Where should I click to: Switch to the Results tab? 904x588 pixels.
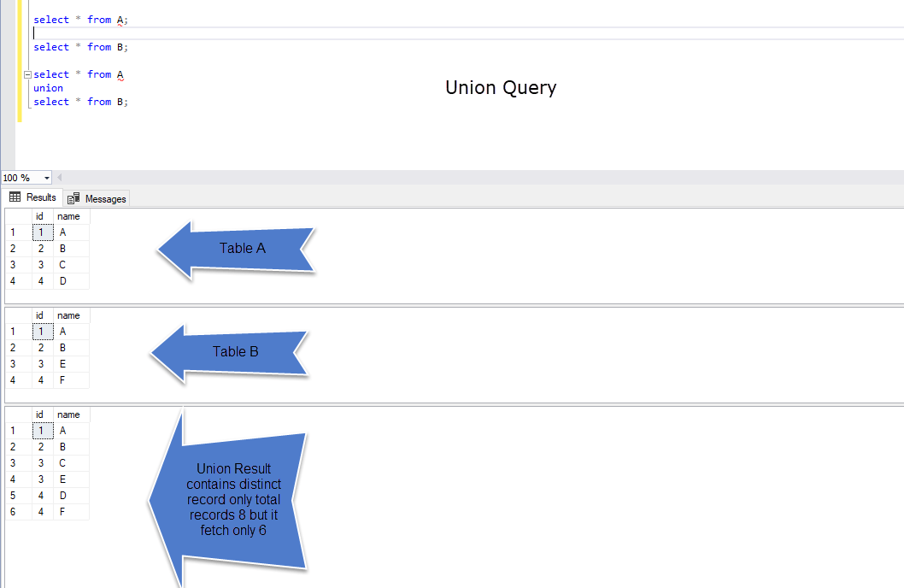(x=39, y=197)
